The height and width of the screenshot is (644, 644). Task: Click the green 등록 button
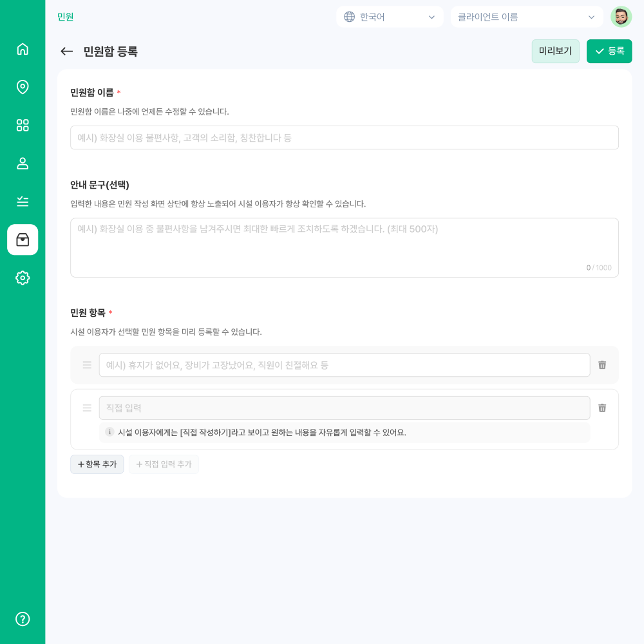[609, 52]
